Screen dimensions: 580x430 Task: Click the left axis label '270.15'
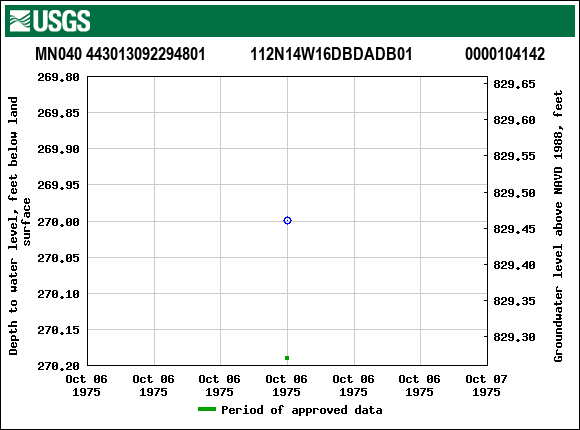click(x=58, y=330)
